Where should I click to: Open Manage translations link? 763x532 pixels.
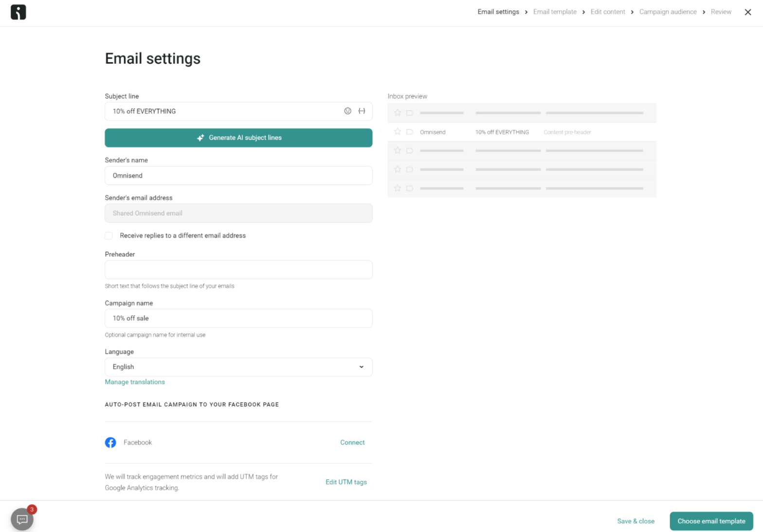[x=135, y=382]
